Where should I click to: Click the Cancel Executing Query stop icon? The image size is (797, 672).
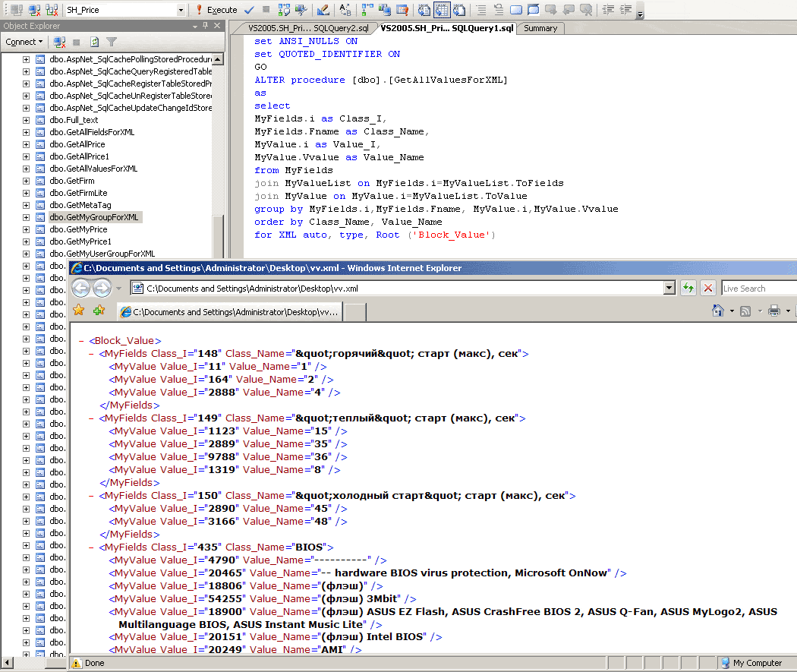266,10
